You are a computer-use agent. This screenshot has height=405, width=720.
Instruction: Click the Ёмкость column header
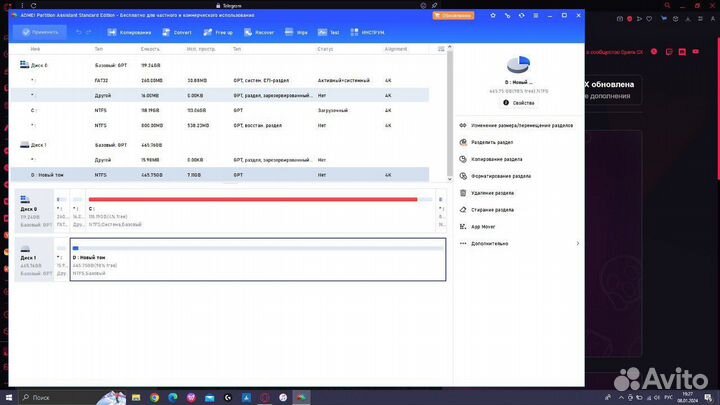click(150, 49)
